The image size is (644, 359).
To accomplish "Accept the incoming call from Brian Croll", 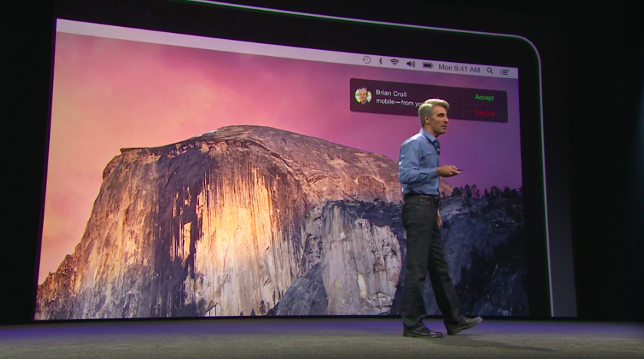I will [x=484, y=97].
